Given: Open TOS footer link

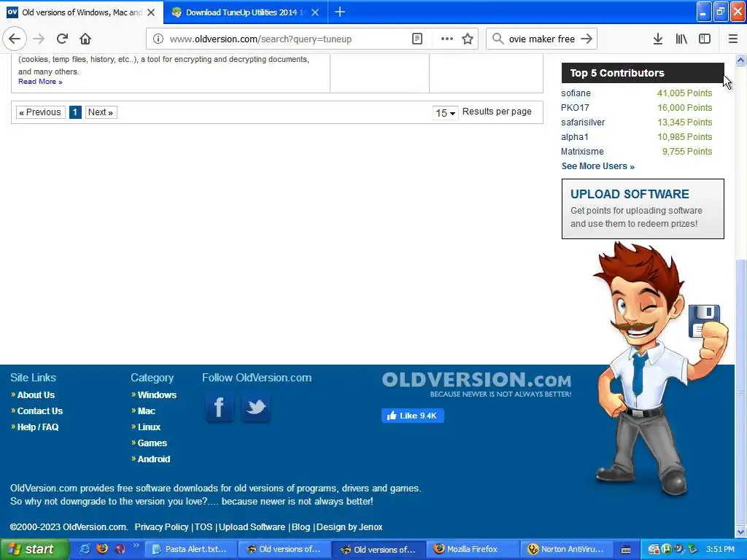Looking at the screenshot, I should coord(204,526).
